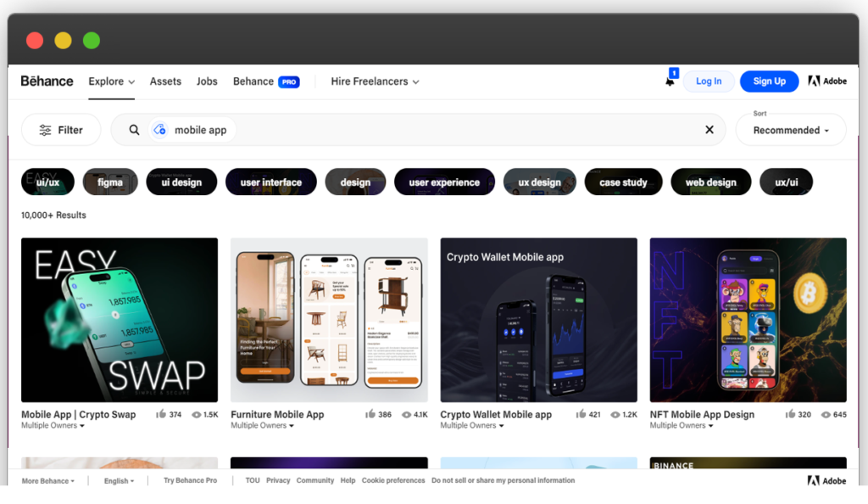Expand the Explore menu
The height and width of the screenshot is (504, 868).
coord(111,81)
